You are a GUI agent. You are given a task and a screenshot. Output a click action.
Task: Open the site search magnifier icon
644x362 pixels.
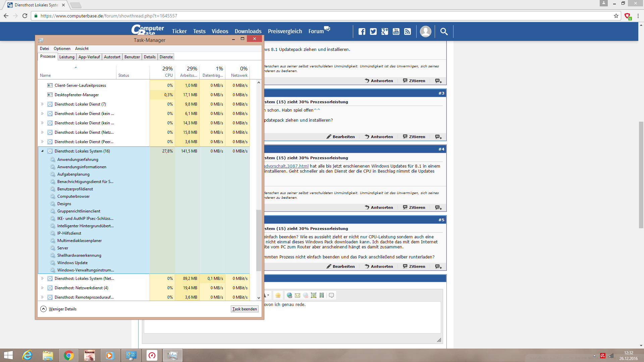point(444,32)
